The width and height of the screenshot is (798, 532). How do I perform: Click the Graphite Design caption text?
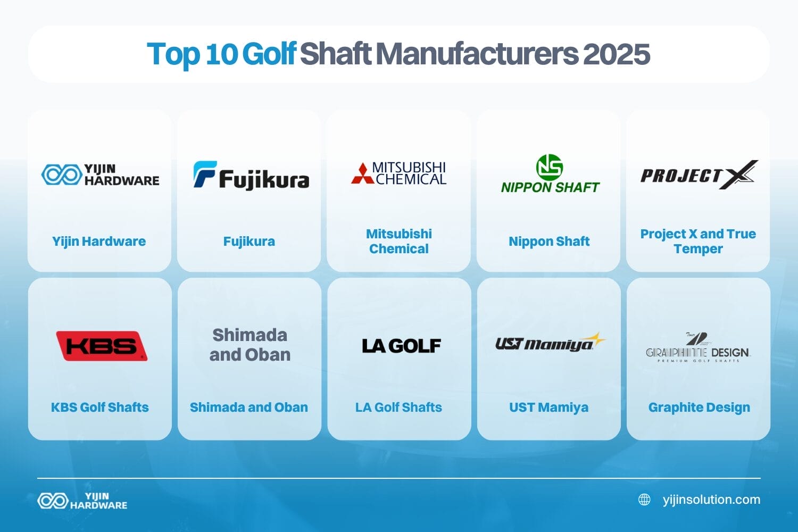click(698, 407)
